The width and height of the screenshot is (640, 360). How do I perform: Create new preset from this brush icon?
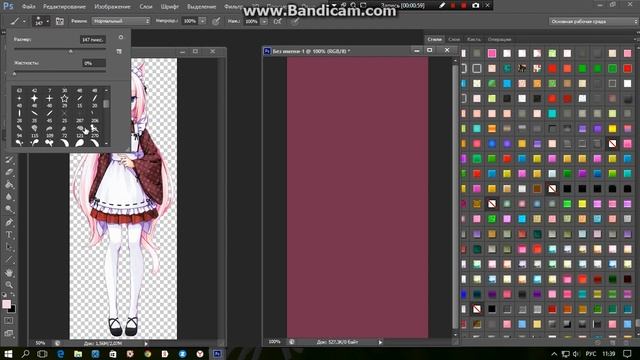click(119, 51)
